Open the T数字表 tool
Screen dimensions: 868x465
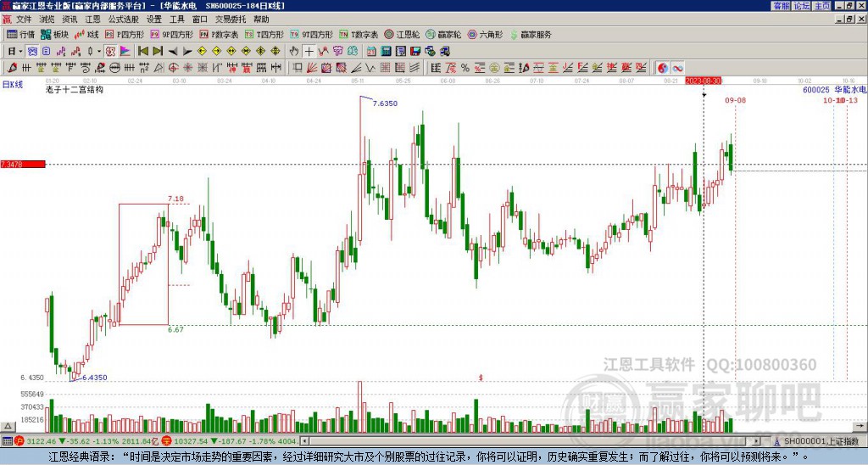(x=359, y=34)
